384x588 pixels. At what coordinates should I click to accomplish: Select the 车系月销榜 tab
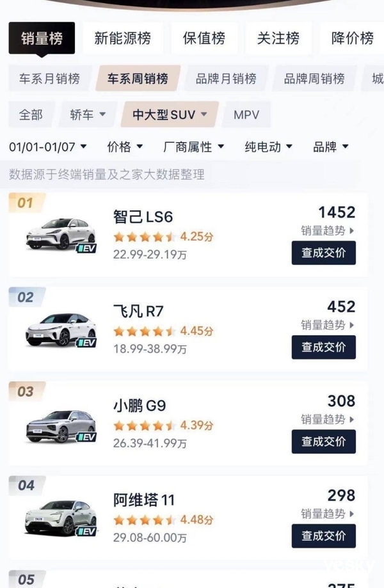click(x=50, y=78)
